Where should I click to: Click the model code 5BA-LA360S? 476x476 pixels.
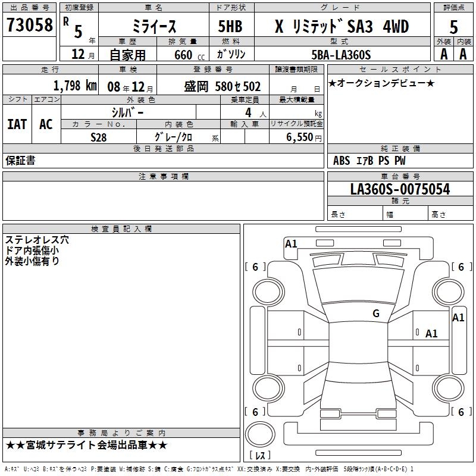[x=341, y=55]
